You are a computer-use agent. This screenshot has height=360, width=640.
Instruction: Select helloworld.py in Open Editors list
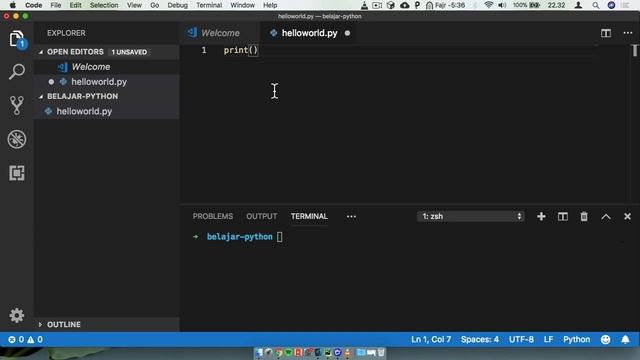pyautogui.click(x=107, y=82)
